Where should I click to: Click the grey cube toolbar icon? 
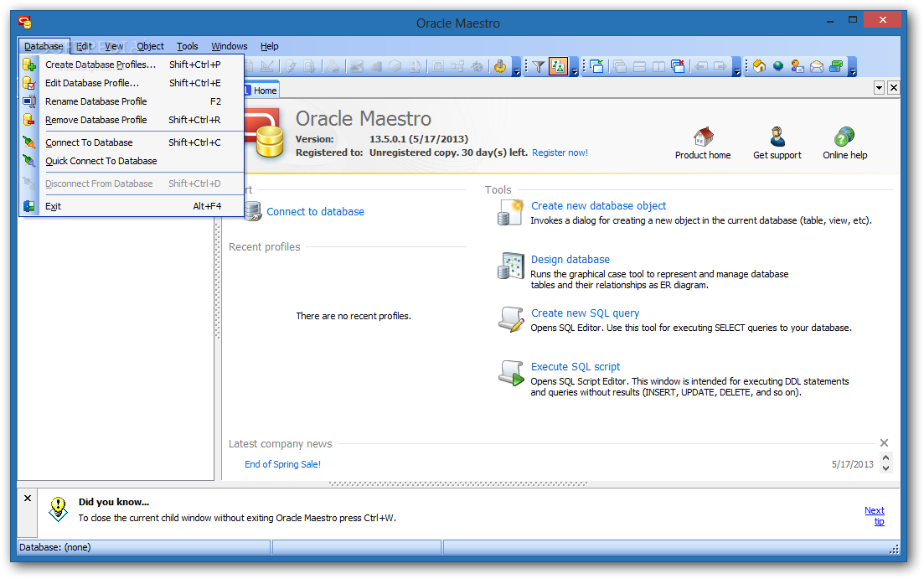tap(395, 67)
